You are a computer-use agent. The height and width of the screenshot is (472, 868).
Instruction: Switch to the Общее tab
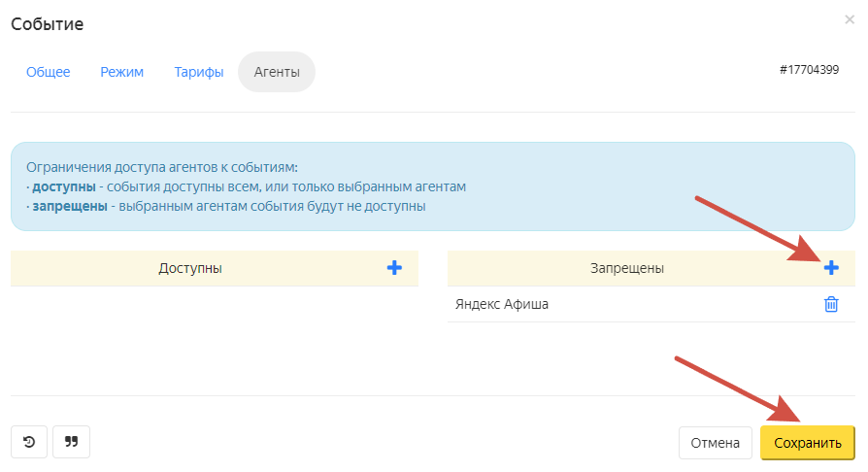pyautogui.click(x=49, y=72)
